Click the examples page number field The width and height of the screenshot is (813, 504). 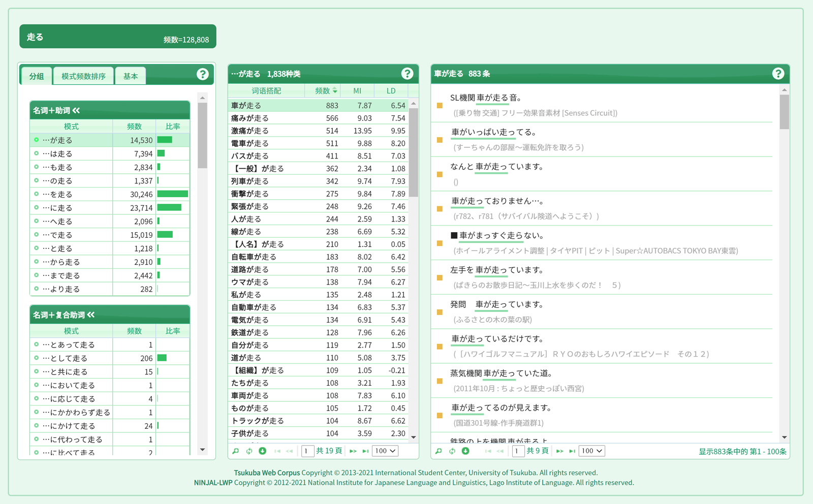click(x=518, y=451)
